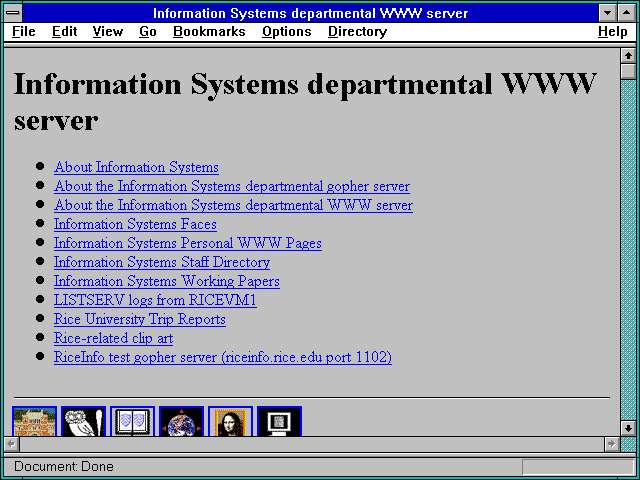Click the Rice building image icon
This screenshot has height=480, width=640.
[34, 421]
